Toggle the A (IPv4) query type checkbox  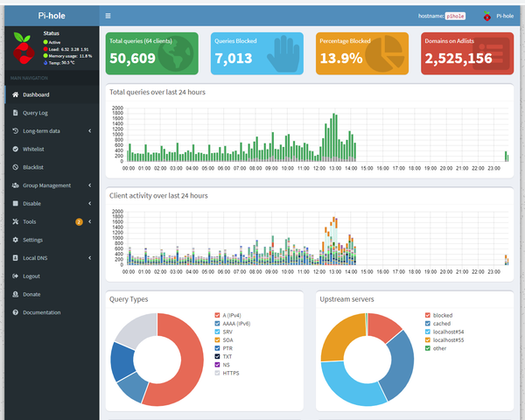click(x=217, y=315)
